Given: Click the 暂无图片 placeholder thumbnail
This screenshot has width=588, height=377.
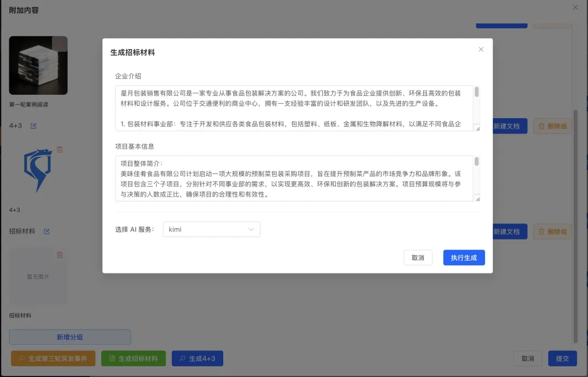Looking at the screenshot, I should tap(38, 276).
